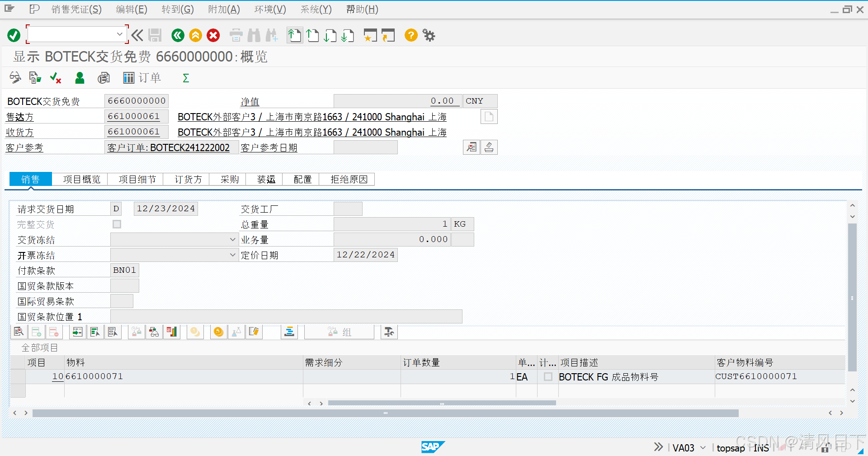Toggle the 完整交货 checkbox

[x=117, y=224]
